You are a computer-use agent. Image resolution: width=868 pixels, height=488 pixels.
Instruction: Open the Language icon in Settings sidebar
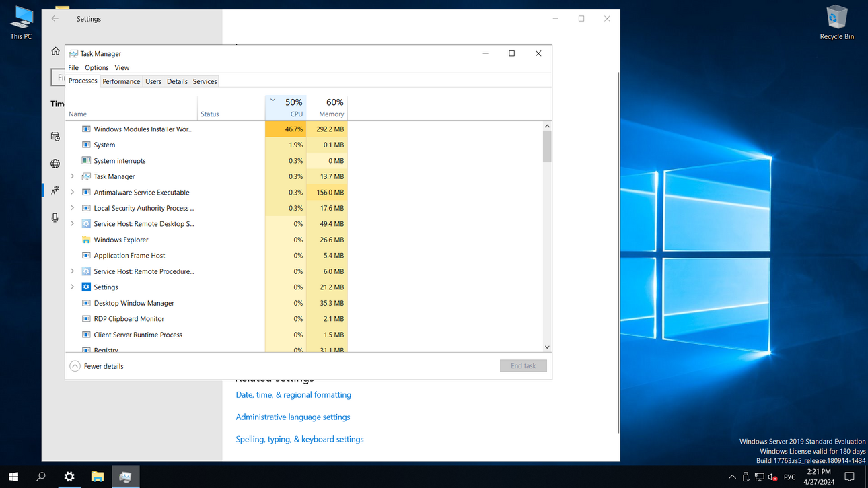click(55, 190)
